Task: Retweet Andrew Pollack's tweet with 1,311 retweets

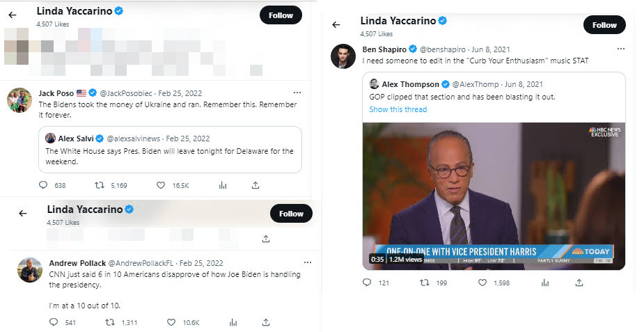Action: (108, 322)
